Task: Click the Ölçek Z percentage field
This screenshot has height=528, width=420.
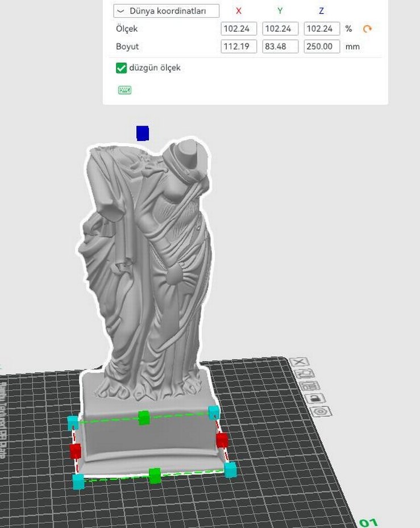Action: pyautogui.click(x=322, y=29)
